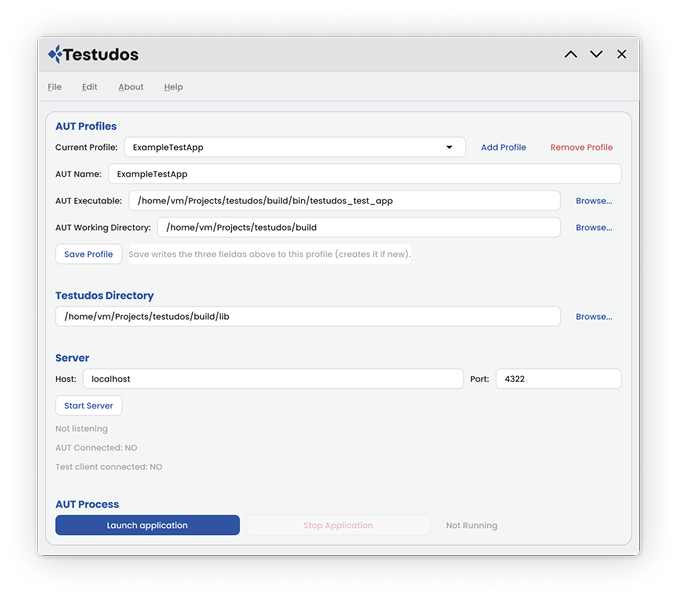Close the Testudos window

pyautogui.click(x=621, y=54)
